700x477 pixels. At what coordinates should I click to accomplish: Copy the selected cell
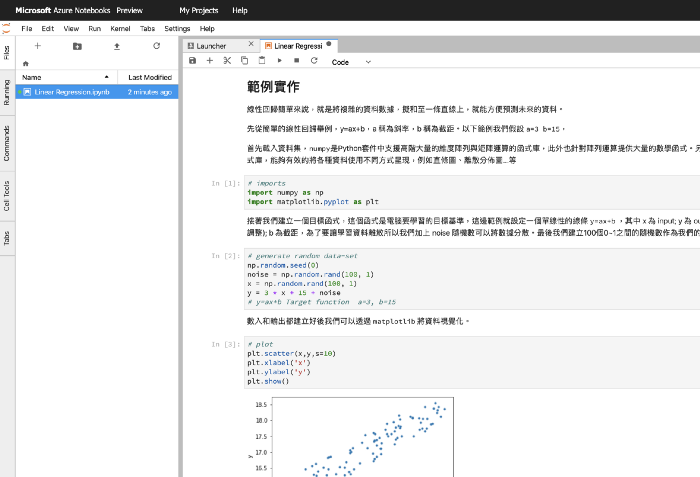point(245,61)
